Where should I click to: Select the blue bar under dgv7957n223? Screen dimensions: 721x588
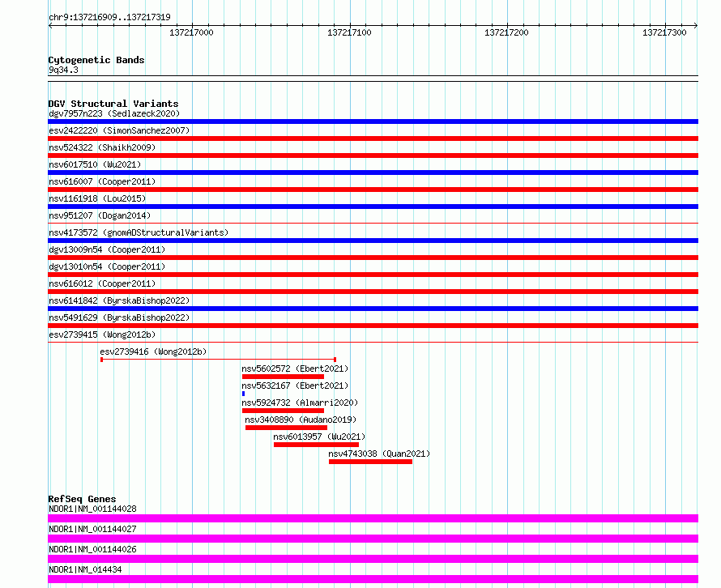(x=373, y=121)
